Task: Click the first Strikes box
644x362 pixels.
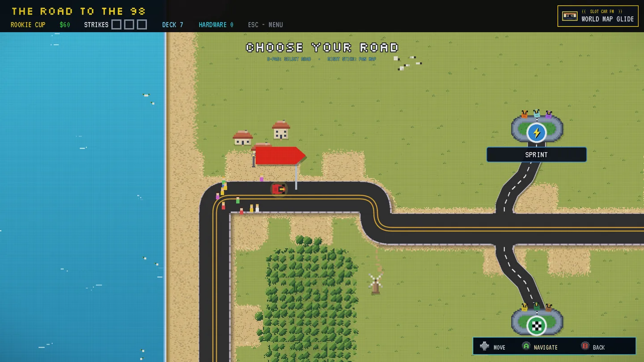Action: [x=116, y=25]
